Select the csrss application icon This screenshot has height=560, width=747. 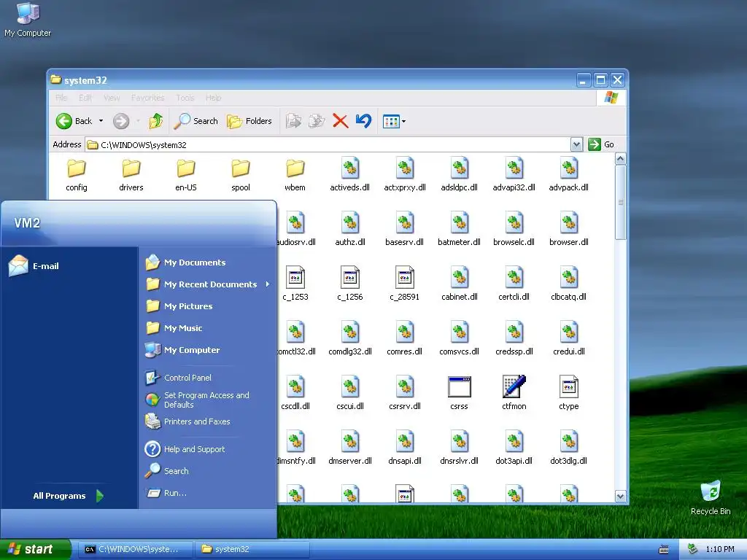tap(460, 393)
